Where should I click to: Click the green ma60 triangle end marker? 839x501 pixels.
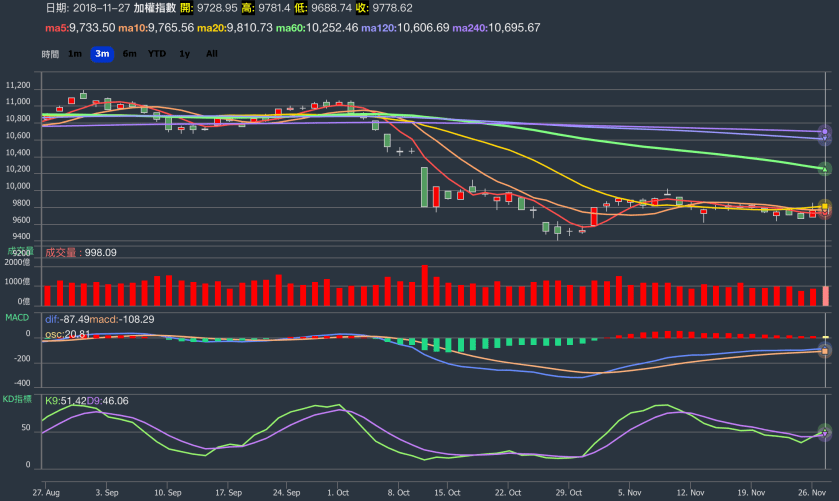coord(825,169)
